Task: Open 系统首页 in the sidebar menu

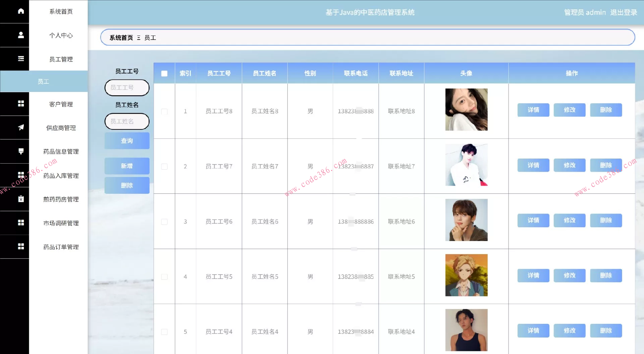Action: point(61,12)
